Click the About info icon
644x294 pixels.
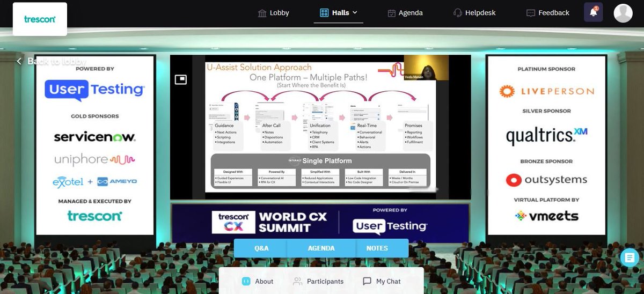click(x=246, y=281)
